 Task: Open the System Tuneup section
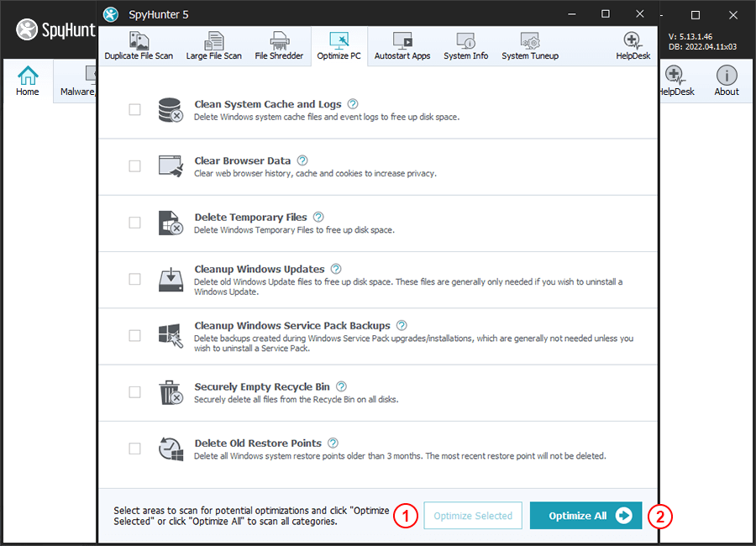coord(529,46)
